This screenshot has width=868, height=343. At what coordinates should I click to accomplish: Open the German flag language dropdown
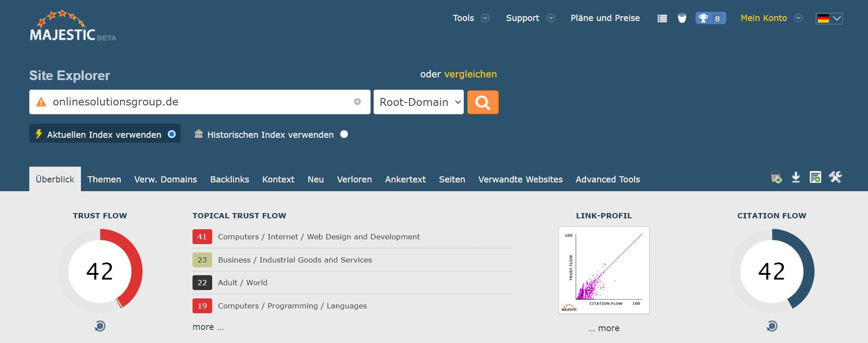(829, 18)
